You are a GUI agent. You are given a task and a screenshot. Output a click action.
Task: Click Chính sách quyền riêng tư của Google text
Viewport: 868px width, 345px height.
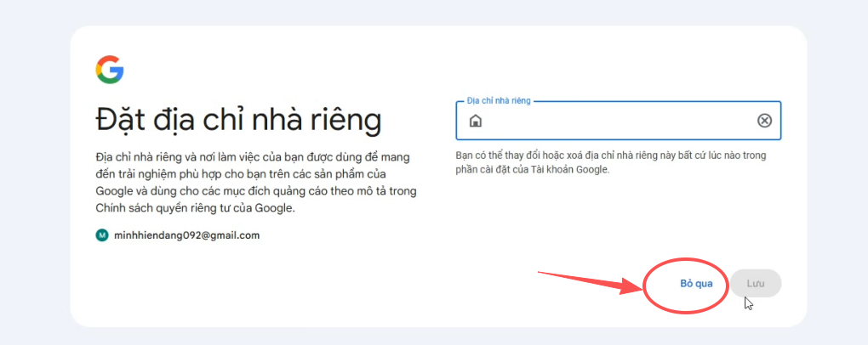click(194, 208)
